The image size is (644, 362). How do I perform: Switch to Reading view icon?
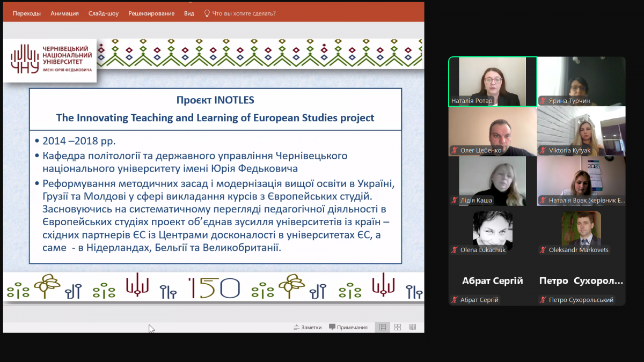click(x=413, y=327)
